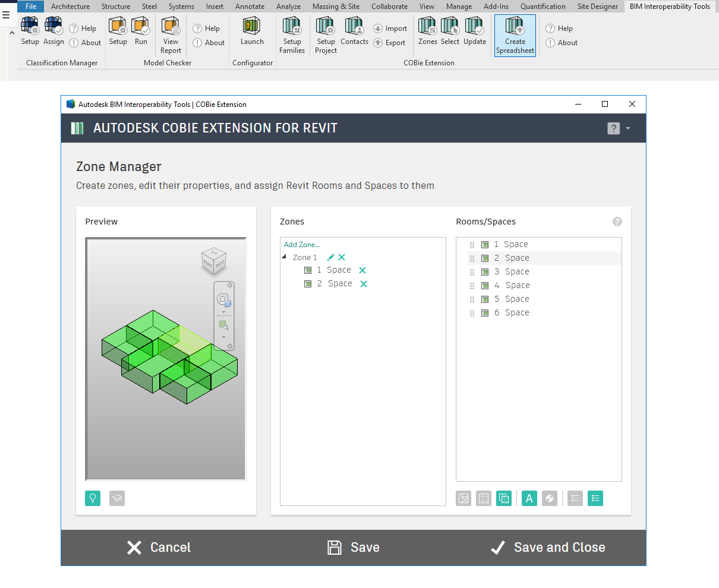
Task: Edit Zone 1 with pencil icon
Action: click(x=331, y=257)
